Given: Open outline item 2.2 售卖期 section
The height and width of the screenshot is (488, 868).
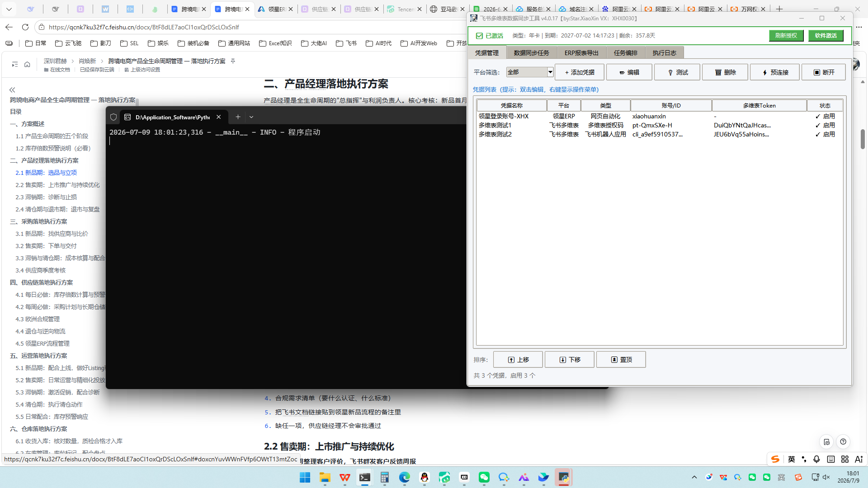Looking at the screenshot, I should pos(57,185).
